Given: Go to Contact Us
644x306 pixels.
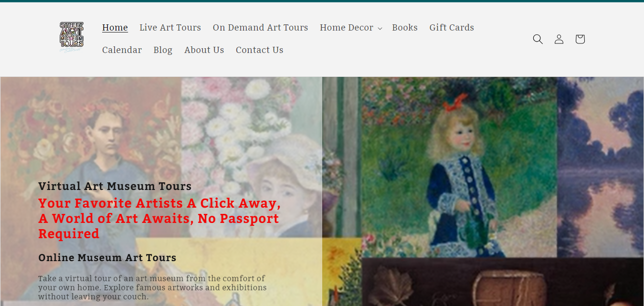Looking at the screenshot, I should [259, 50].
